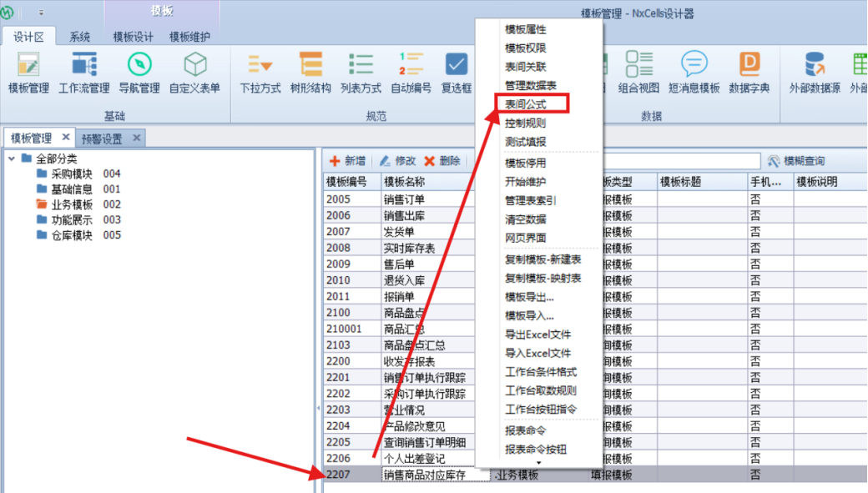The width and height of the screenshot is (868, 493).
Task: Switch to the 系统 ribbon tab
Action: click(x=80, y=37)
